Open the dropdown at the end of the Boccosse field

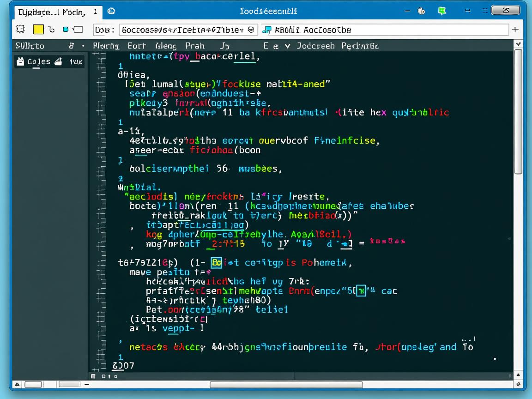[x=251, y=30]
